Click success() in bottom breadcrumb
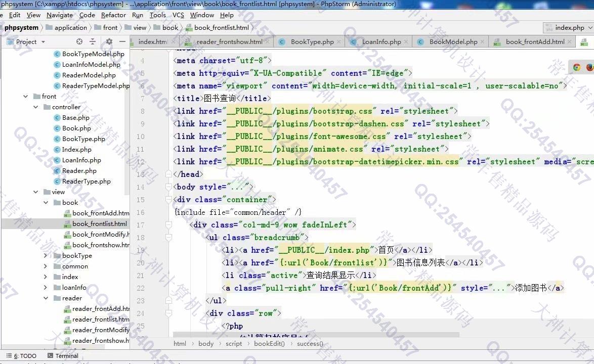The width and height of the screenshot is (594, 364). click(310, 344)
